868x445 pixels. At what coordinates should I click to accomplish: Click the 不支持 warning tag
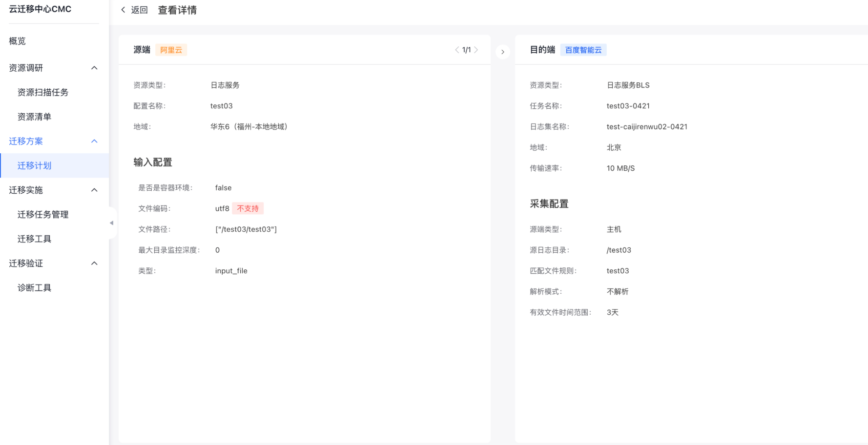pos(248,208)
